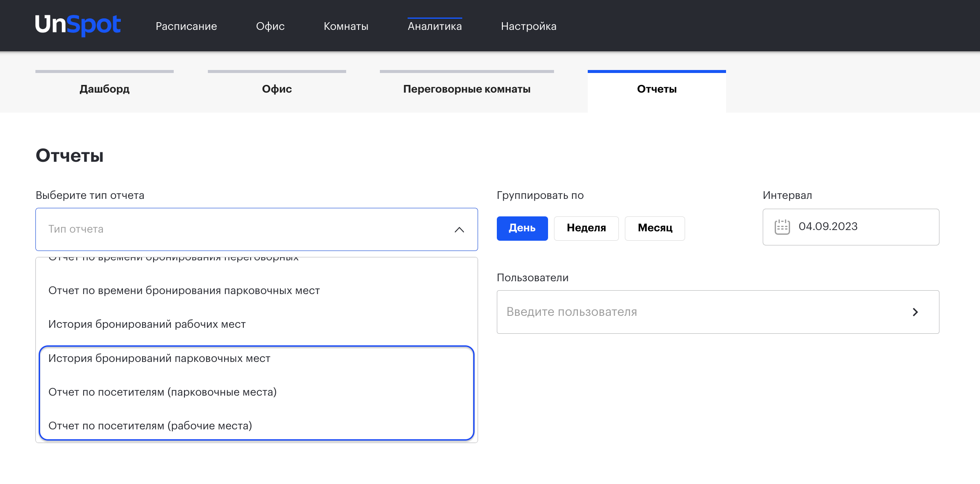Go to Офис in top navigation
980x484 pixels.
[270, 26]
